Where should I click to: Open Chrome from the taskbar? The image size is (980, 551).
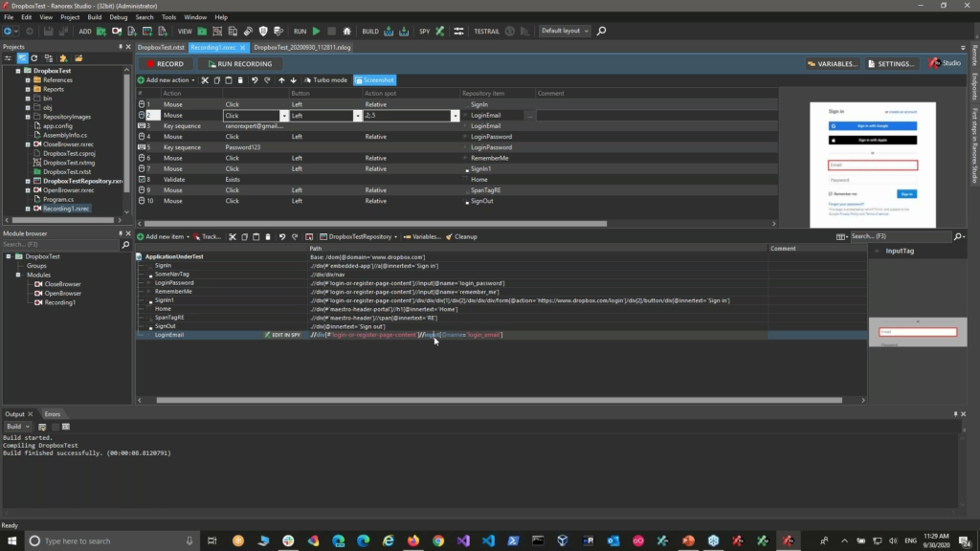click(x=438, y=541)
